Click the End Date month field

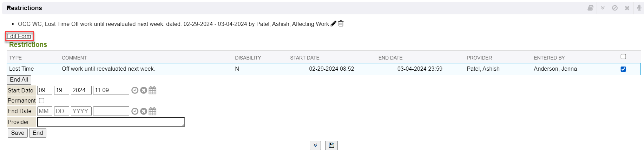tap(44, 111)
